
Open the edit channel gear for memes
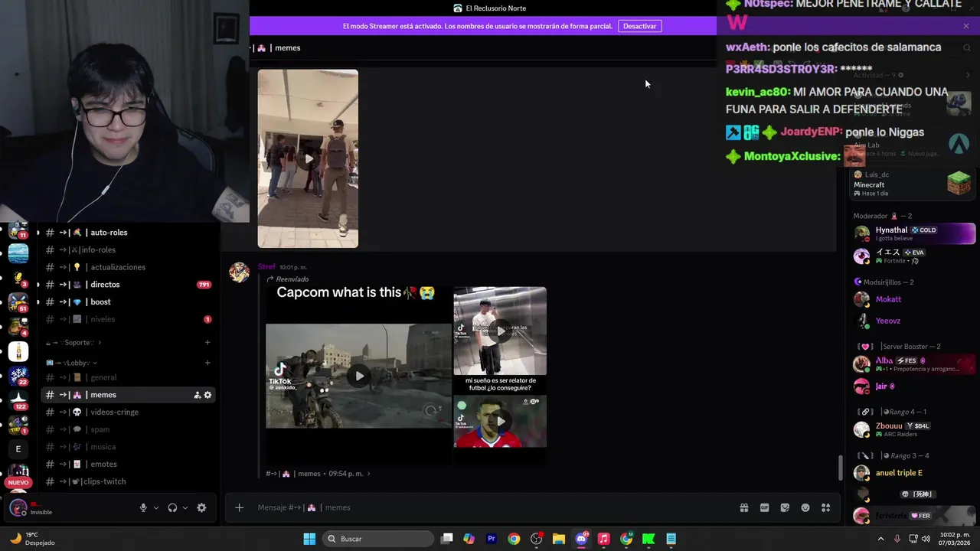(207, 395)
